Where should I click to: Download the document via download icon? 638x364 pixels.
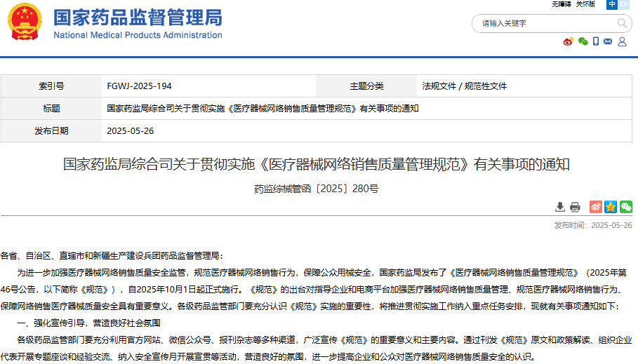(x=560, y=207)
